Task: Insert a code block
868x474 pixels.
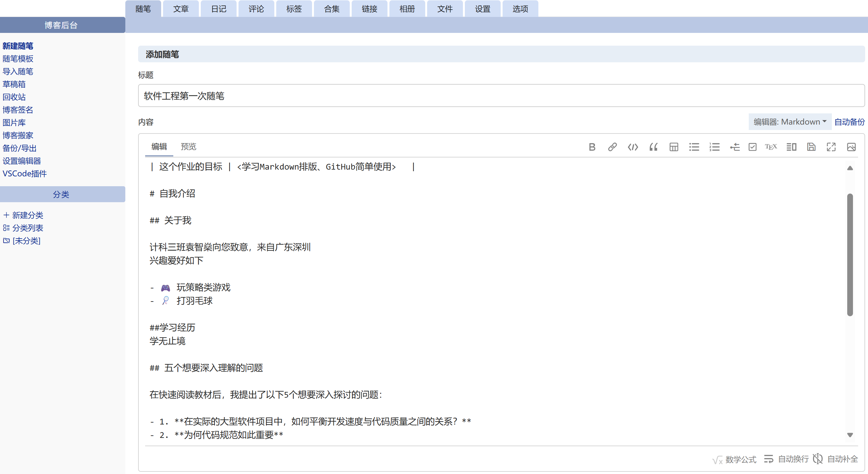Action: pyautogui.click(x=632, y=147)
